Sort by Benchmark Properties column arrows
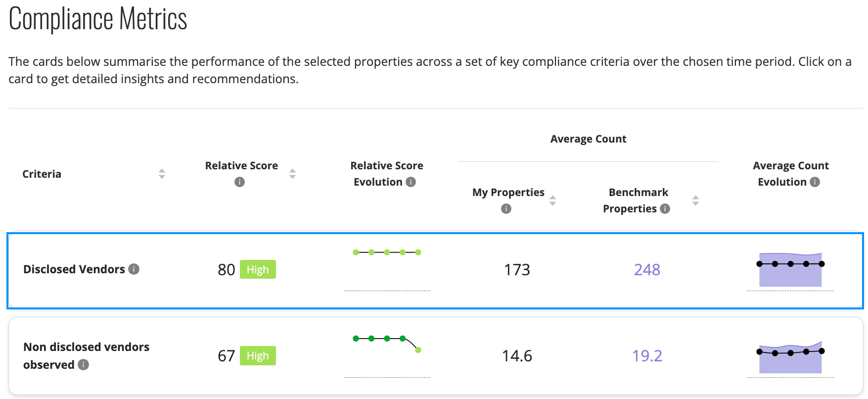The image size is (868, 399). point(695,200)
